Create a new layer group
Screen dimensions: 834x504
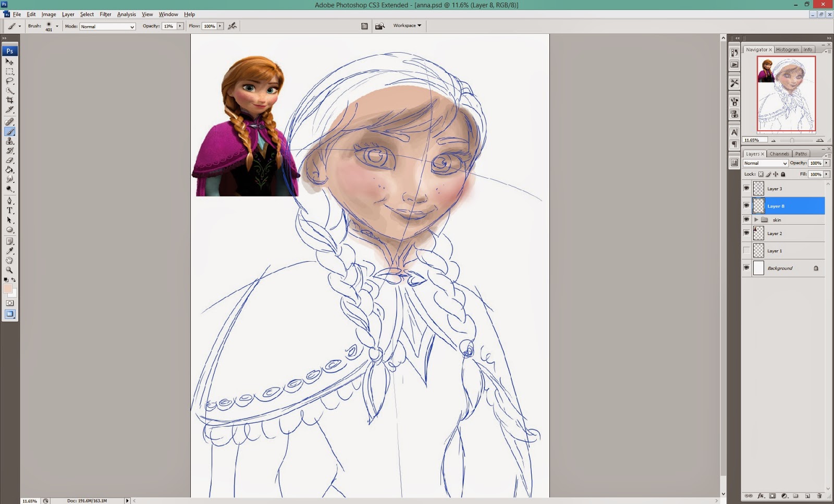(795, 496)
